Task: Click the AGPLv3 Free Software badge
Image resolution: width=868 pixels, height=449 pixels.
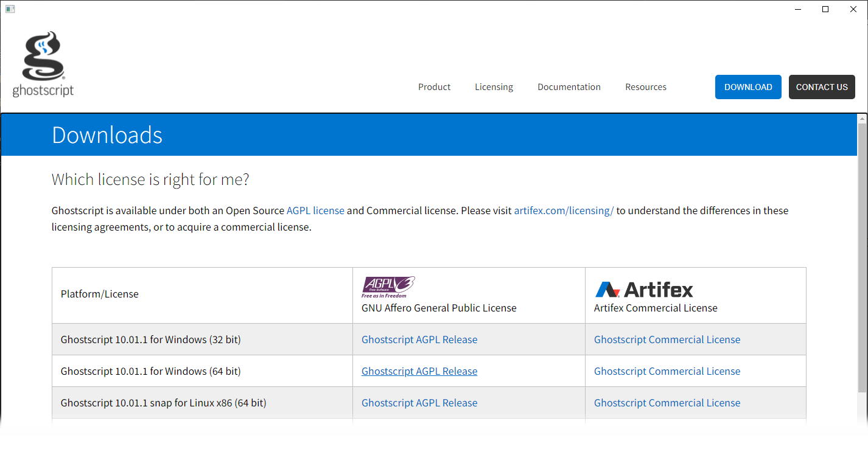Action: tap(388, 285)
